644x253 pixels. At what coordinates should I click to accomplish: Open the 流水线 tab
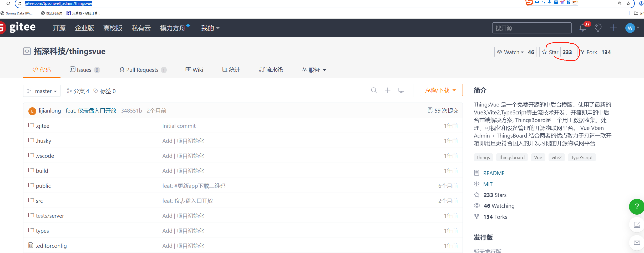271,70
